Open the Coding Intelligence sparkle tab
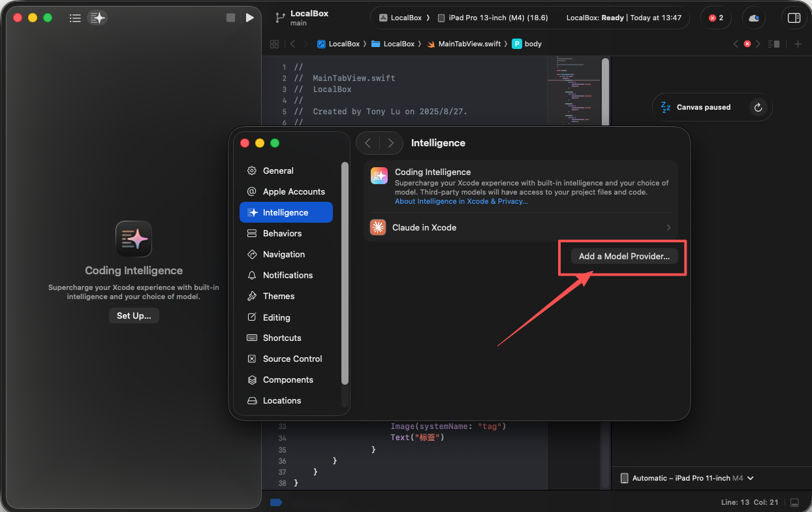Viewport: 812px width, 512px height. pos(98,18)
